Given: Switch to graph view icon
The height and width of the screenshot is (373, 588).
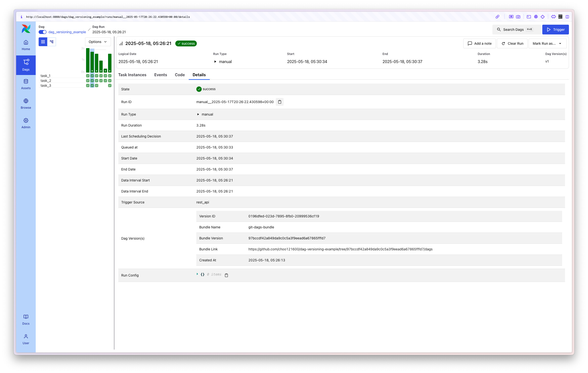Looking at the screenshot, I should pos(52,42).
